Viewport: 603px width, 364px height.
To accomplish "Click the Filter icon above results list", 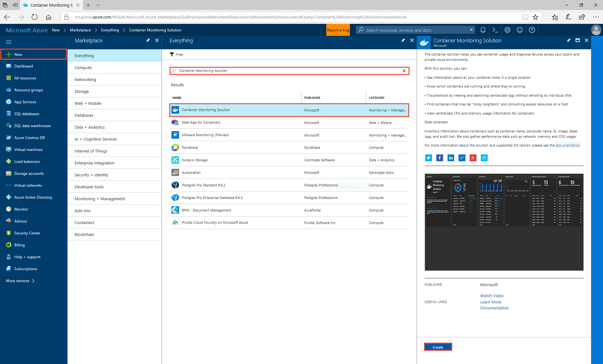I will point(174,54).
